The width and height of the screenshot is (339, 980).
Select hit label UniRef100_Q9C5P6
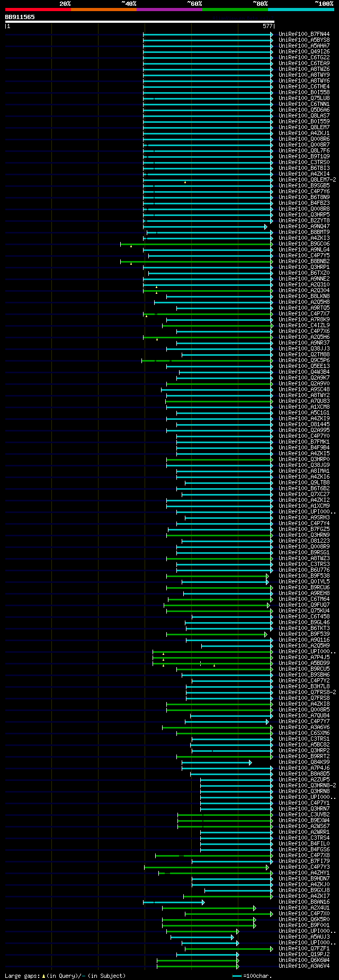coord(304,361)
